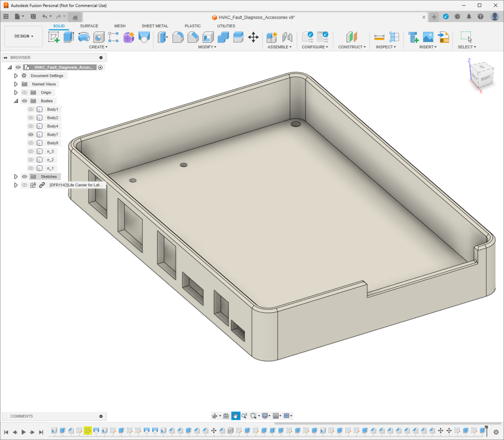504x440 pixels.
Task: Open the ASSEMBLE dropdown menu
Action: [280, 47]
